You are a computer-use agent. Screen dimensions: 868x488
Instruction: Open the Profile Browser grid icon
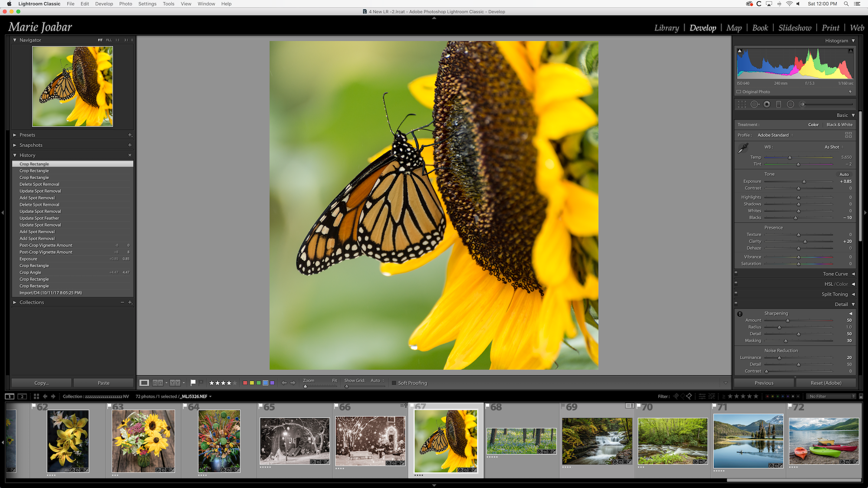pyautogui.click(x=848, y=135)
